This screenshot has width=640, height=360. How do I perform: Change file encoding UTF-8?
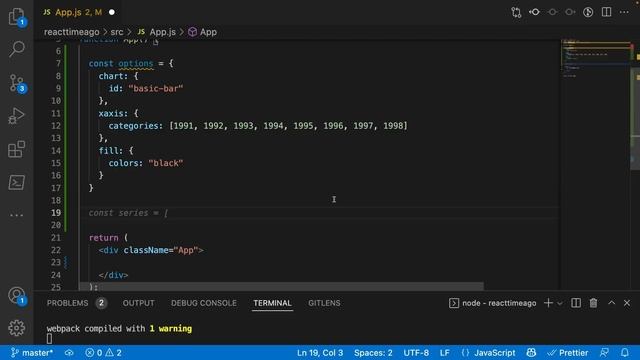point(416,353)
